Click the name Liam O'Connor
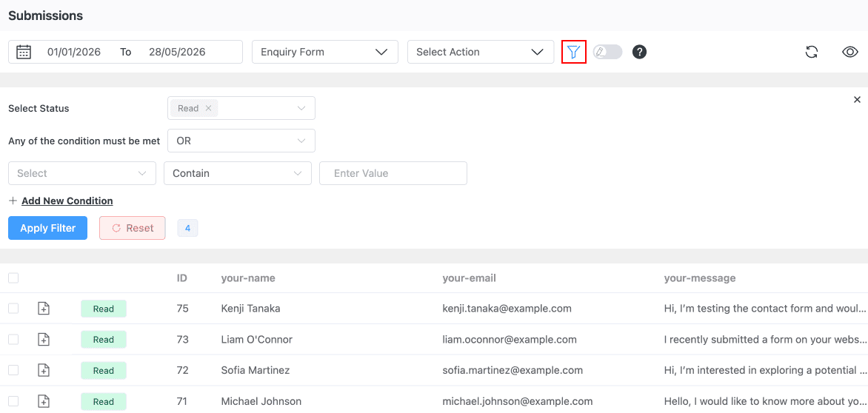This screenshot has width=868, height=413. coord(257,340)
